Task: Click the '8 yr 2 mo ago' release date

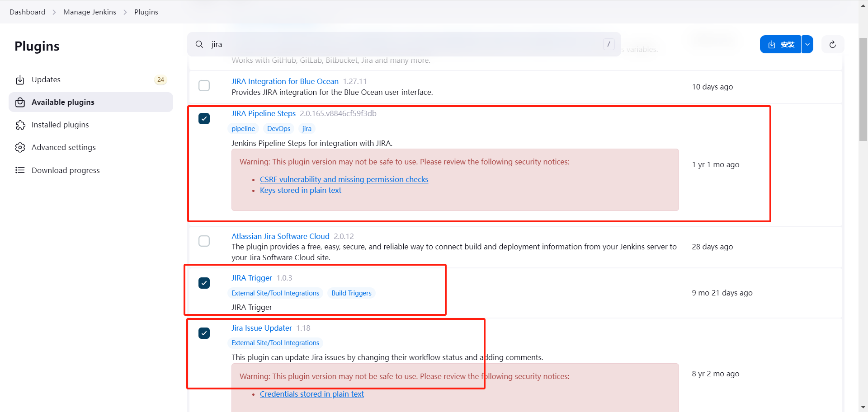Action: tap(716, 374)
